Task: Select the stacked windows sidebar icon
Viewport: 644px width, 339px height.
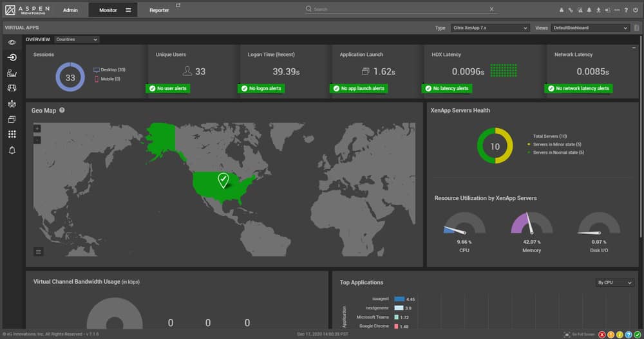Action: (12, 119)
